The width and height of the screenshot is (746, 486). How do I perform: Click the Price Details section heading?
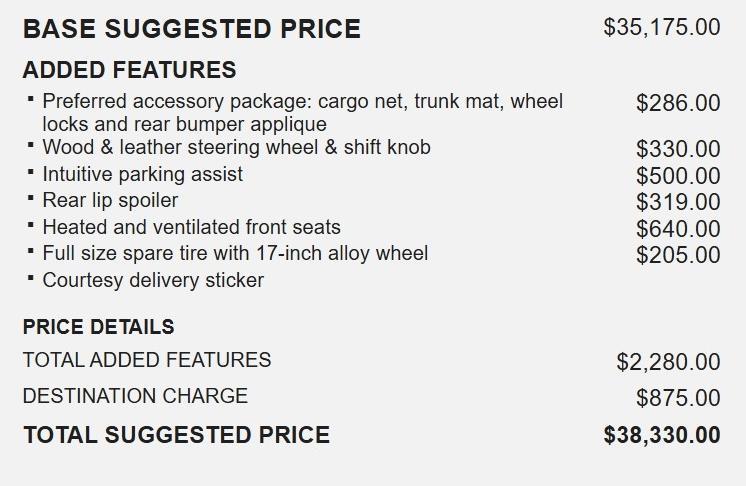point(98,327)
